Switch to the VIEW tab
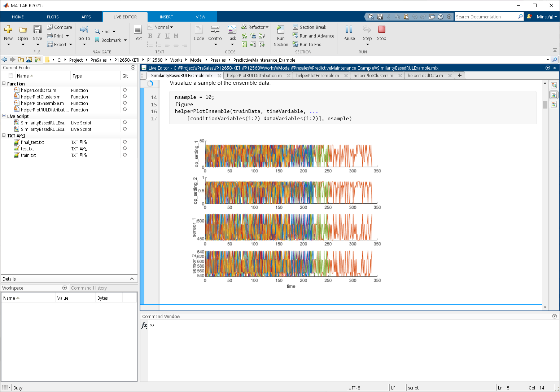560x392 pixels. point(201,17)
